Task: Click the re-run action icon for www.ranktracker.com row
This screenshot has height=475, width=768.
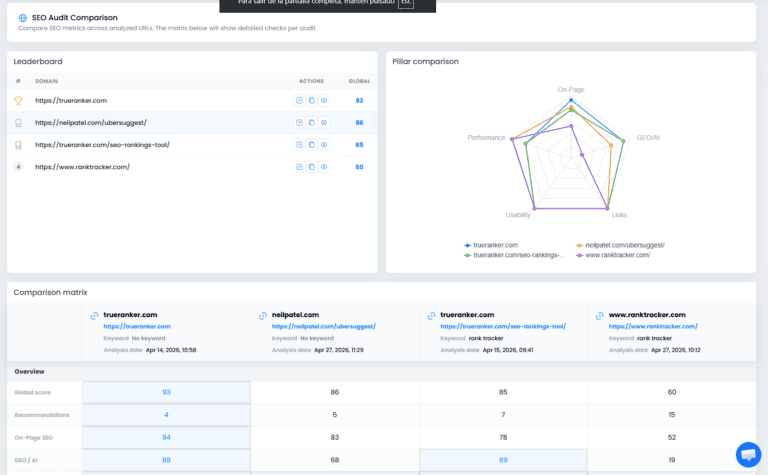Action: click(x=299, y=167)
